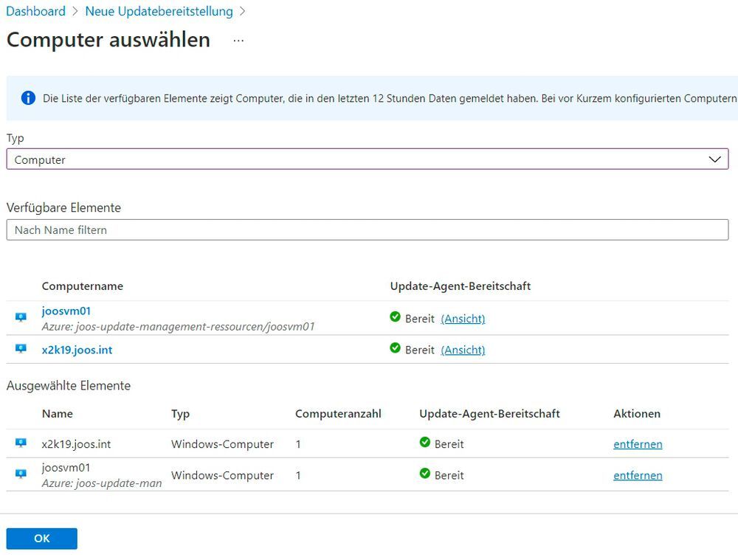
Task: Click Azure resource path under available joosvm01
Action: coord(179,327)
